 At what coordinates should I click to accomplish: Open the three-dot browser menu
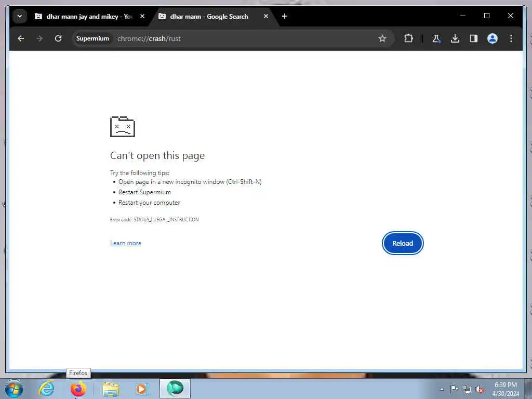coord(511,38)
